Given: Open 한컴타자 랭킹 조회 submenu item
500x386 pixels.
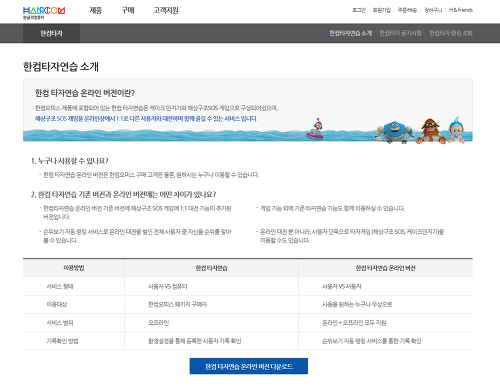Looking at the screenshot, I should 451,33.
